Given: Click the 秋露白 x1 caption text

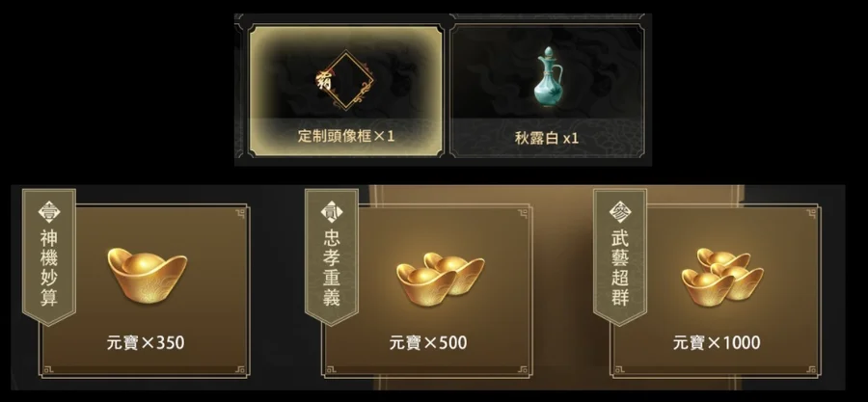Looking at the screenshot, I should [547, 138].
